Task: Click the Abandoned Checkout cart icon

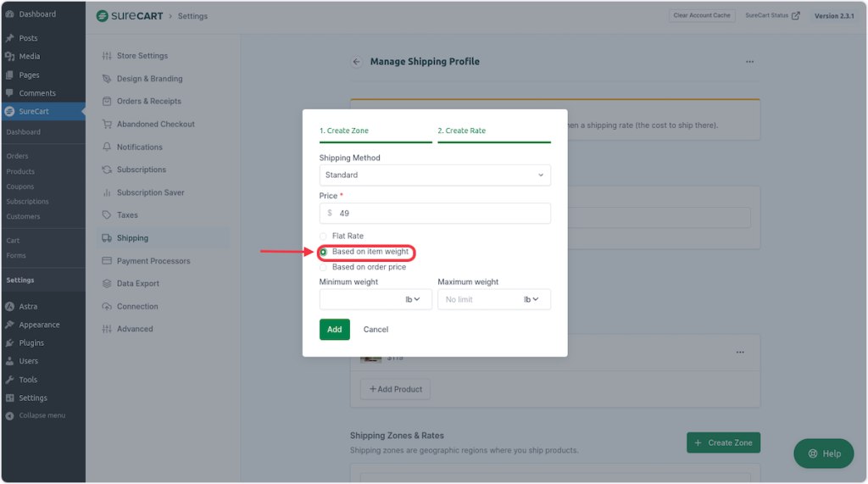Action: click(107, 125)
